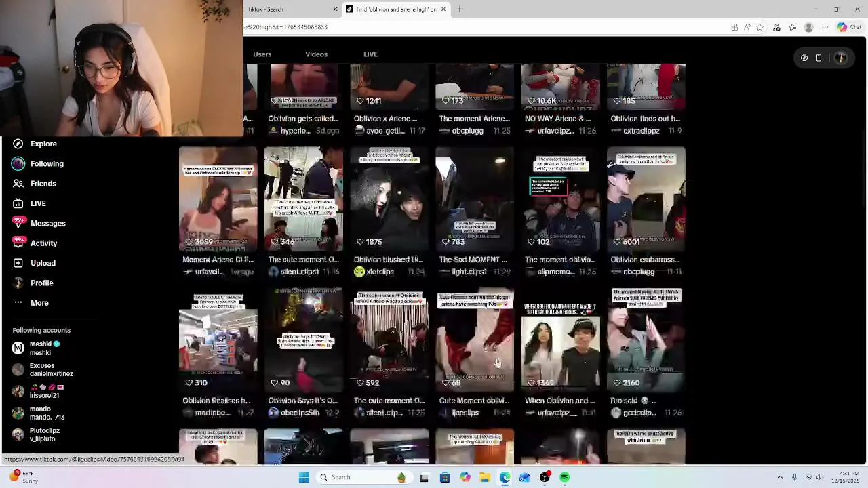868x488 pixels.
Task: Click the TikTok get app phone icon
Action: [x=818, y=58]
